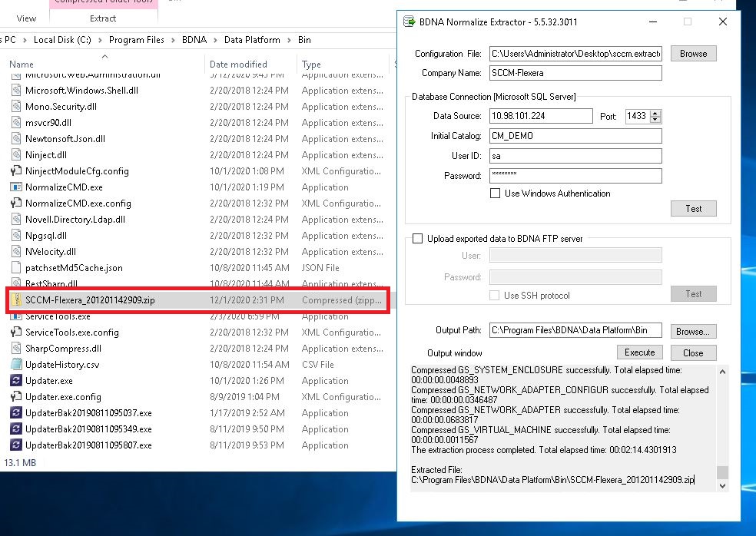Click the Output window scroll down arrow
756x536 pixels.
722,486
